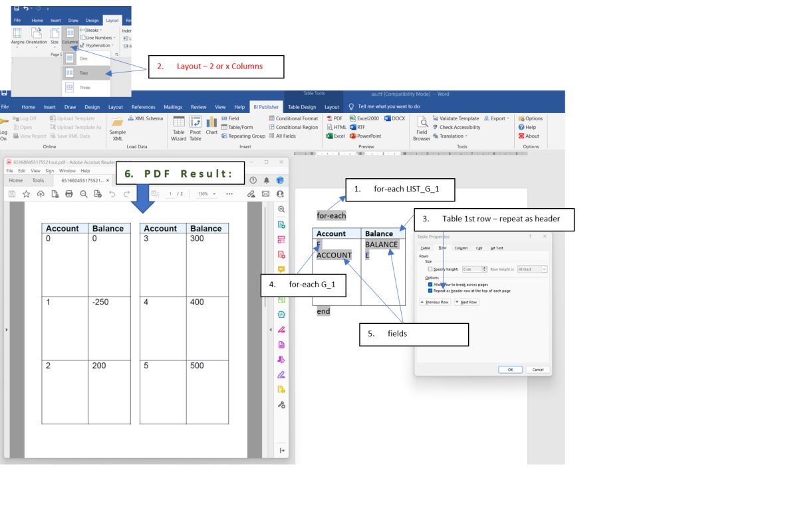The width and height of the screenshot is (798, 532).
Task: Insert Field from BI Publisher ribbon
Action: 229,118
